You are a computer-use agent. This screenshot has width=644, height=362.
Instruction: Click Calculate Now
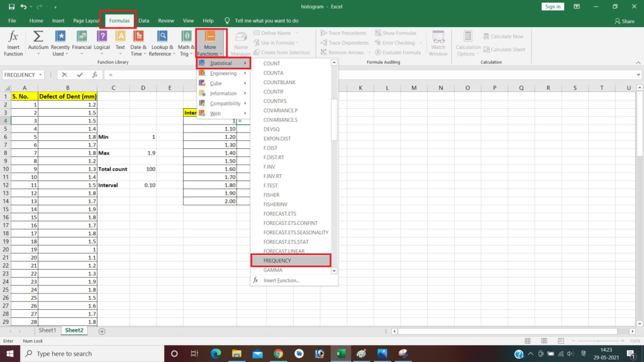(x=503, y=36)
